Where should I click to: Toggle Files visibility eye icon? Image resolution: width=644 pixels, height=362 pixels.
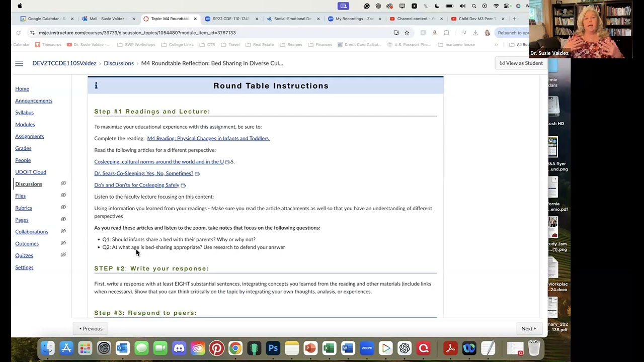pyautogui.click(x=63, y=195)
